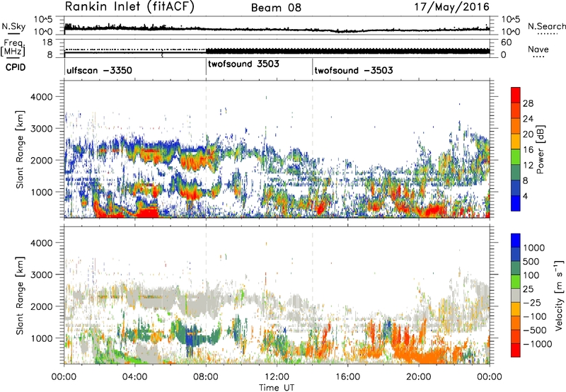Click the '12:00' time axis label
Screen dimensions: 566x392
(x=277, y=377)
